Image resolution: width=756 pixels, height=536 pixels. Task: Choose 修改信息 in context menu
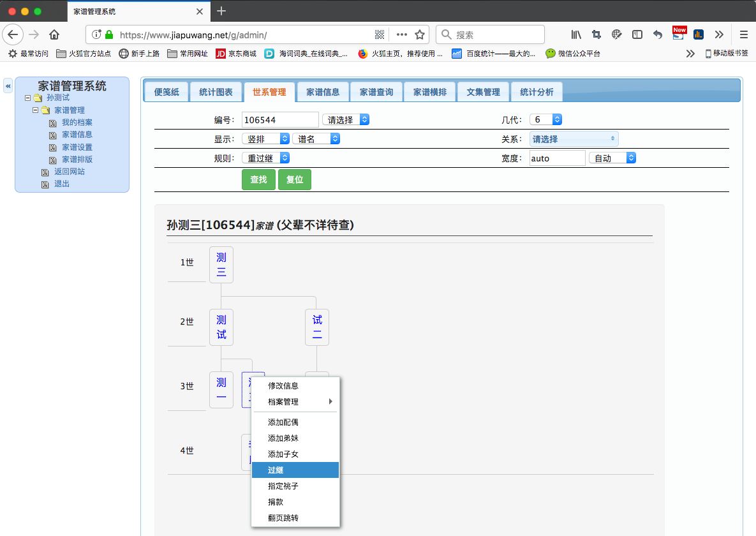pos(295,385)
